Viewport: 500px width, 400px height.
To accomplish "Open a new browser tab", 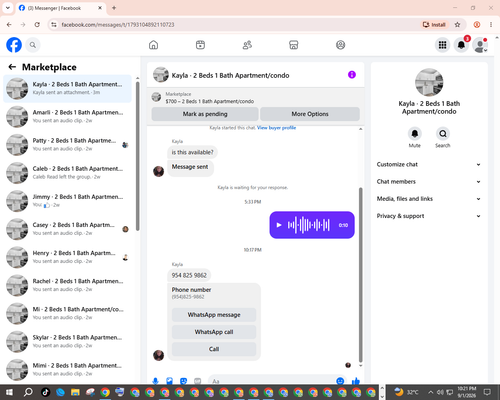I will [114, 8].
